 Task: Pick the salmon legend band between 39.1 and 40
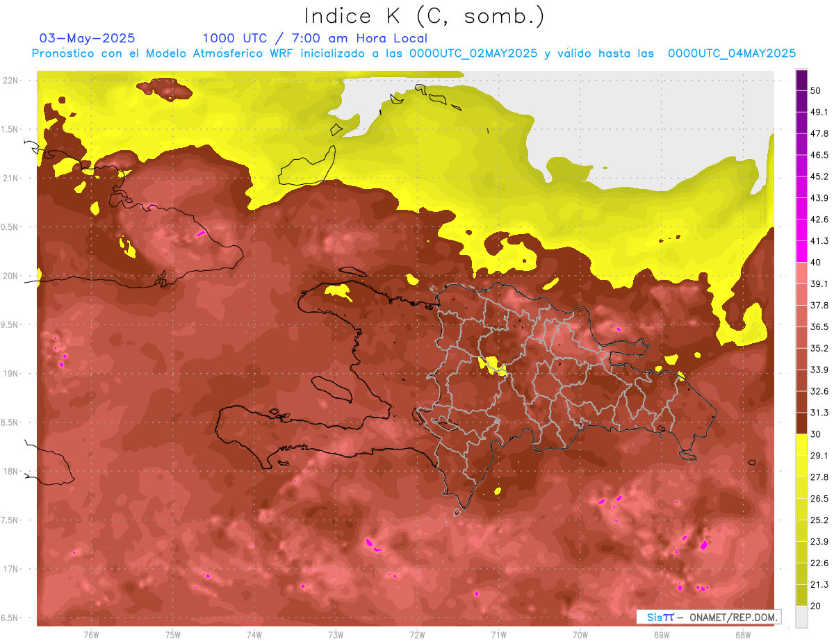[802, 273]
